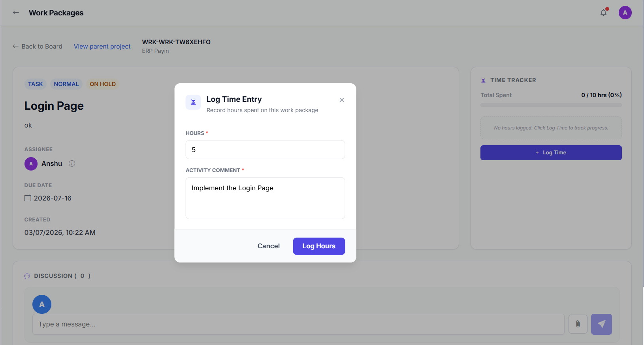This screenshot has width=644, height=345.
Task: Click the Log Time button in Time Tracker
Action: (551, 153)
